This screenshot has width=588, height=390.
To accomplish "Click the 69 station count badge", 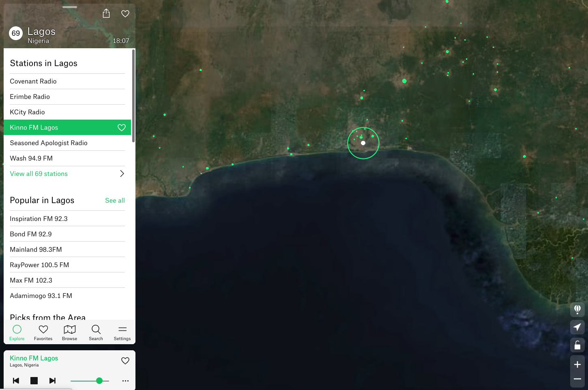I will (16, 33).
